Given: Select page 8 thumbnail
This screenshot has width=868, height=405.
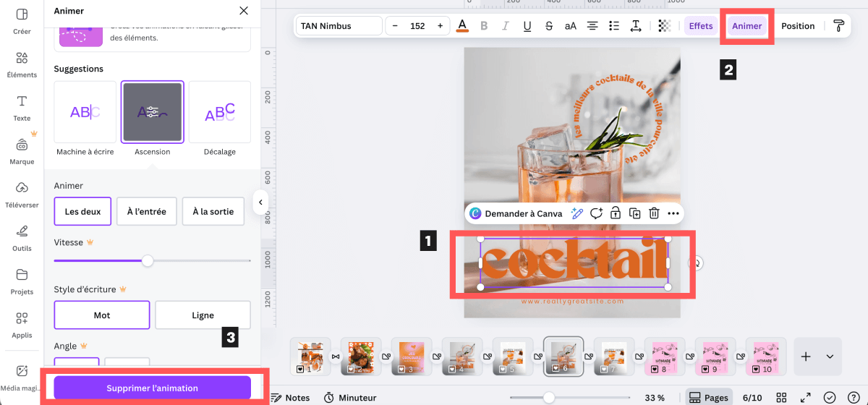Looking at the screenshot, I should point(665,357).
